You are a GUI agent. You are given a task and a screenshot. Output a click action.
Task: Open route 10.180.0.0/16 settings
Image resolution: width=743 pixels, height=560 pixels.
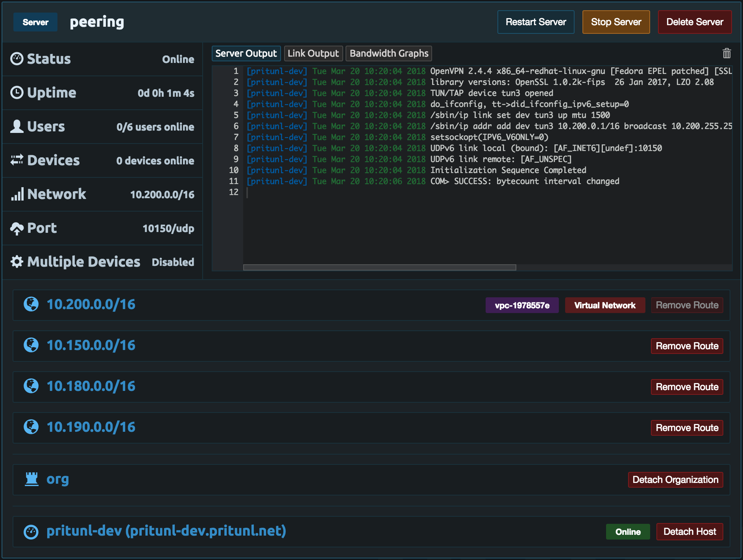91,386
